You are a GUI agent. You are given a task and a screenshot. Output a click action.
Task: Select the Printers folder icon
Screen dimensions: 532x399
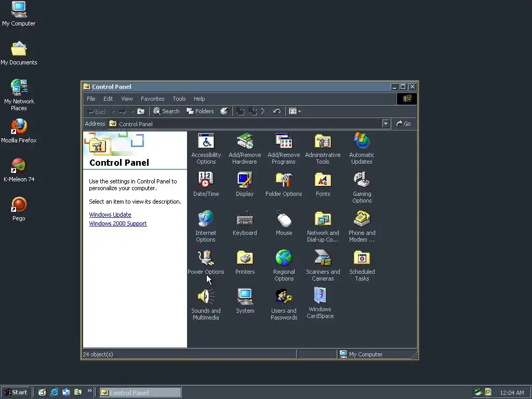coord(245,262)
